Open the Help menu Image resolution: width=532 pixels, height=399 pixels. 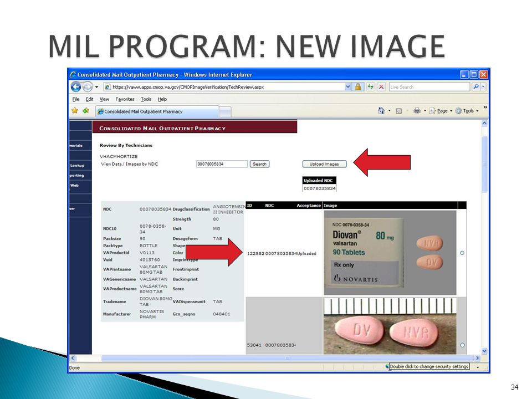tap(162, 99)
